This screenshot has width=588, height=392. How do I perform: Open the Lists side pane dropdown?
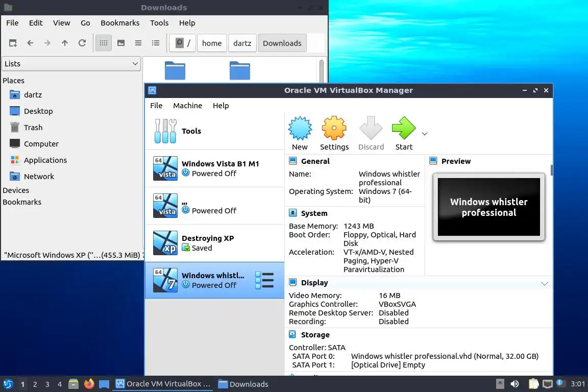71,64
